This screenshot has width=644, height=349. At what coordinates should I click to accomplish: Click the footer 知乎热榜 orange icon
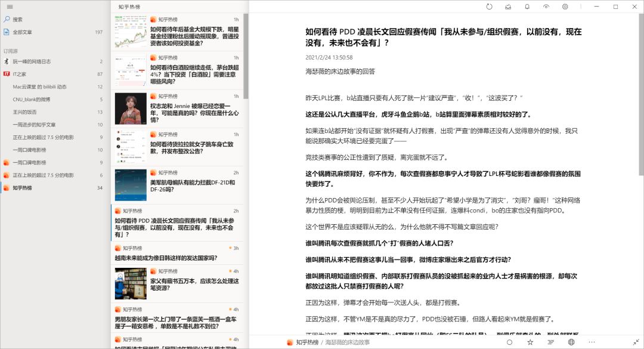tap(290, 342)
